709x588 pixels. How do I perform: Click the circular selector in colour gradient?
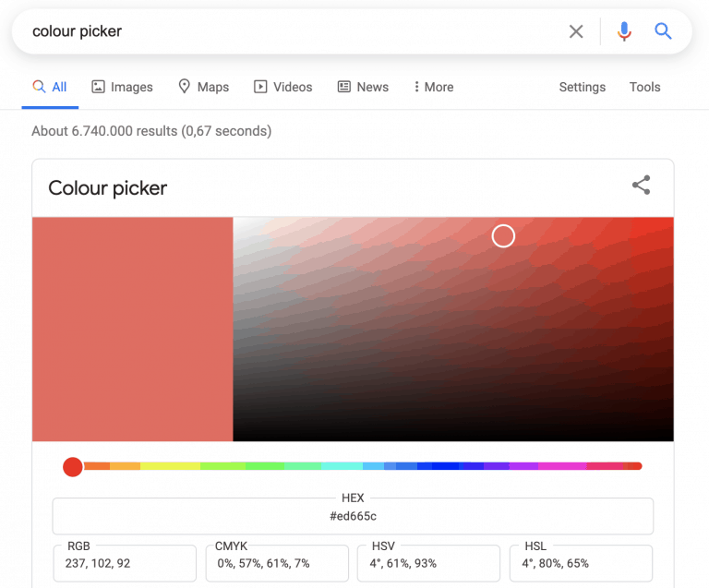point(503,236)
